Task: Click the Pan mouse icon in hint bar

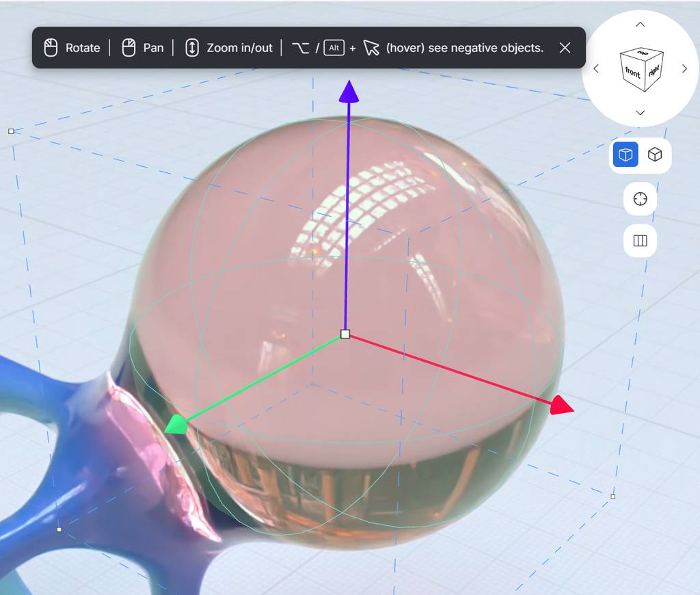Action: pos(129,48)
